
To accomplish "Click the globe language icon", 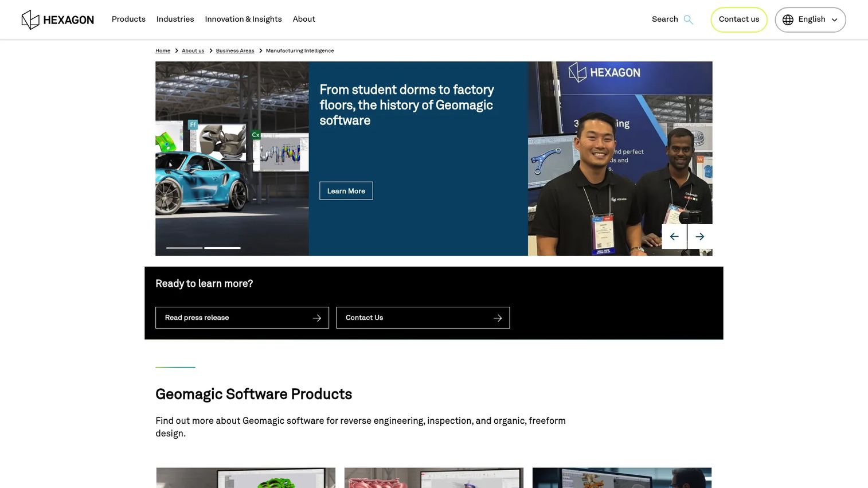I will 788,19.
